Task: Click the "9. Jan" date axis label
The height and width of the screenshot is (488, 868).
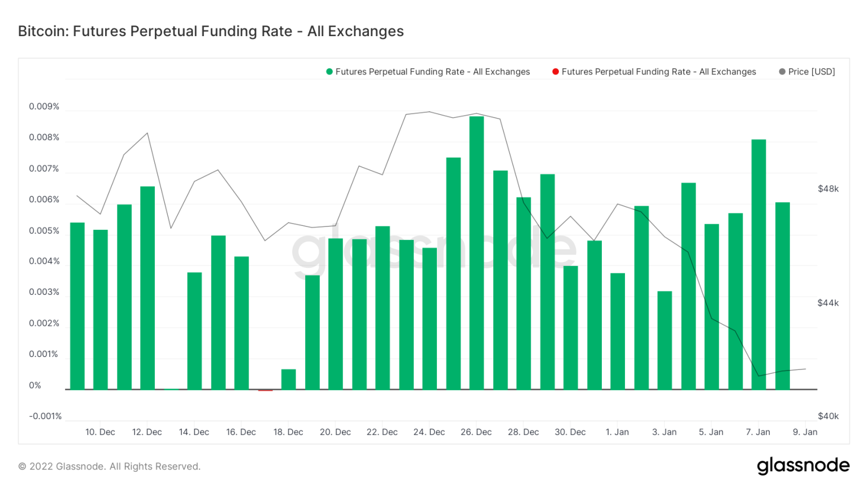Action: coord(805,432)
